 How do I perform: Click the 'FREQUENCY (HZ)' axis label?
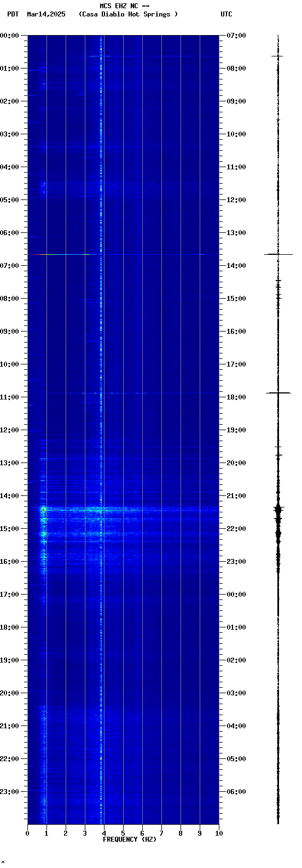pos(130,840)
